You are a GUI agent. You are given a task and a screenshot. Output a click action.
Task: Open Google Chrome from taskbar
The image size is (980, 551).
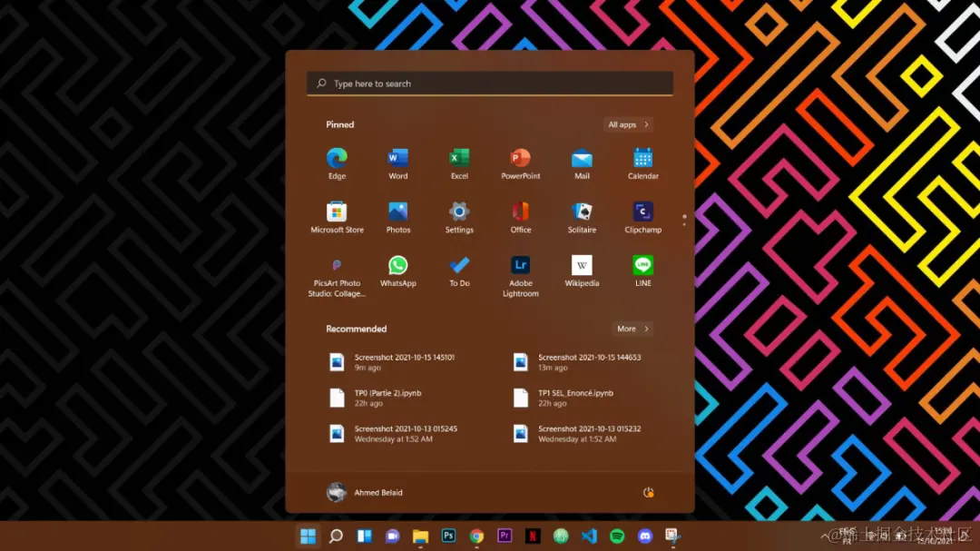(476, 536)
